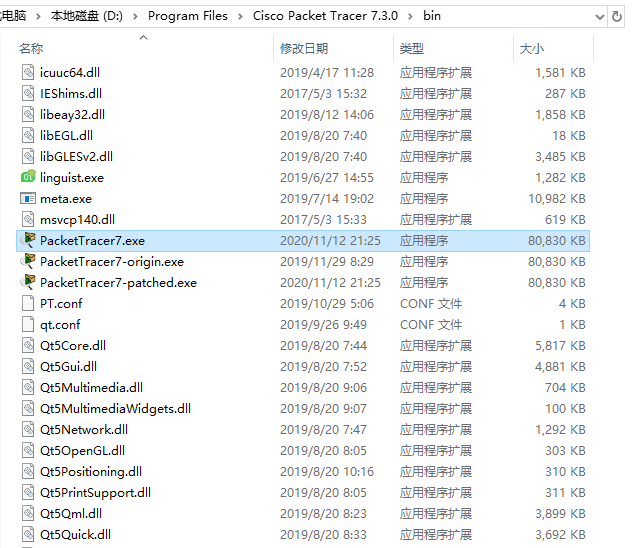Select the file name Qt5MultimediaWidgets.dll
The image size is (633, 548).
click(x=115, y=409)
